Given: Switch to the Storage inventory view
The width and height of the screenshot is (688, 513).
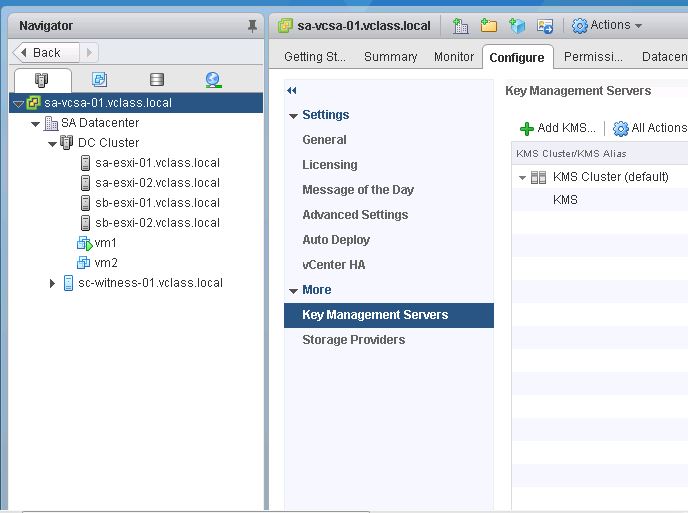Looking at the screenshot, I should point(156,80).
